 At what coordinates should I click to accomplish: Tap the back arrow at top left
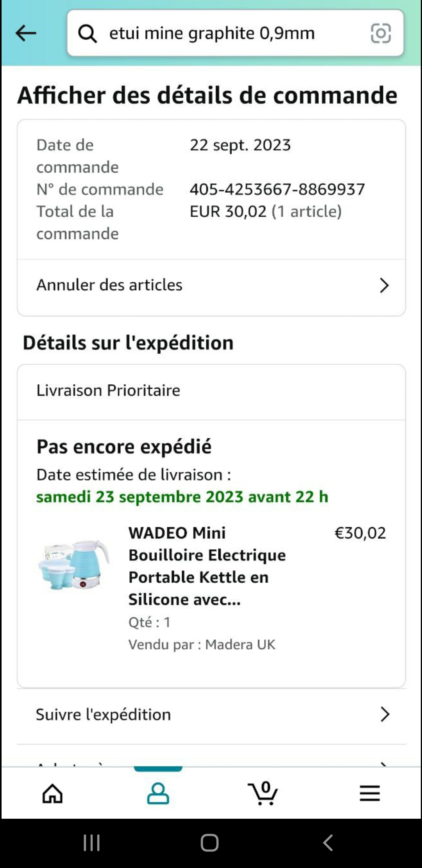(26, 33)
